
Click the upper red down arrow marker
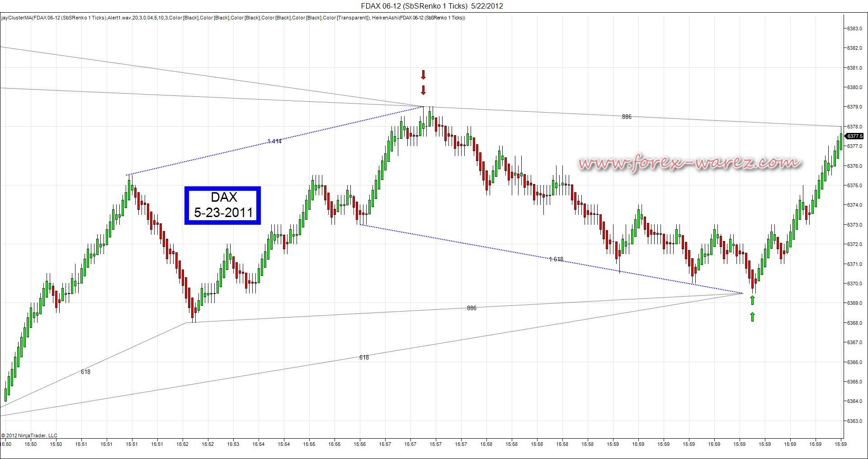click(423, 75)
